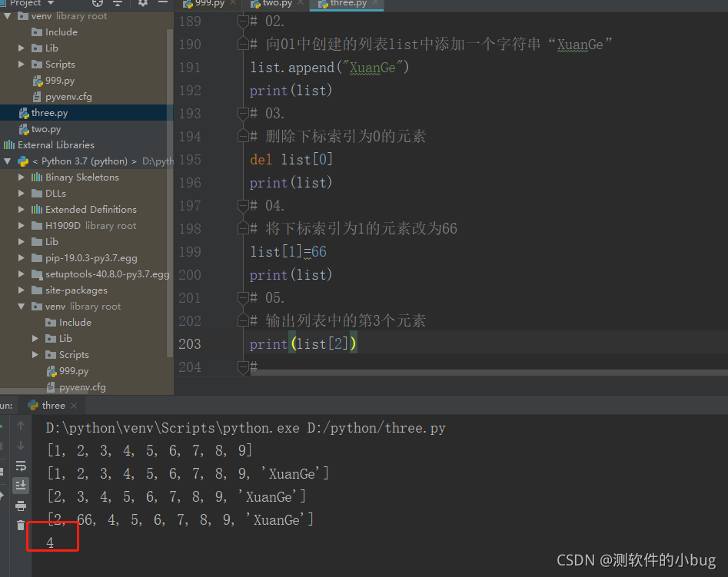The width and height of the screenshot is (728, 577).
Task: Click the H1909D folder icon
Action: tap(37, 226)
